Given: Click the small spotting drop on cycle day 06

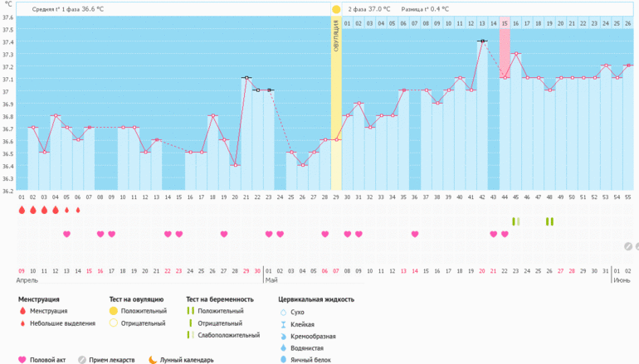Looking at the screenshot, I should pyautogui.click(x=78, y=211).
